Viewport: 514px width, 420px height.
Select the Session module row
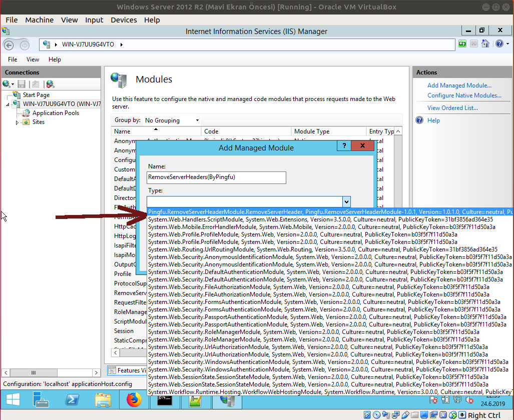[x=124, y=331]
